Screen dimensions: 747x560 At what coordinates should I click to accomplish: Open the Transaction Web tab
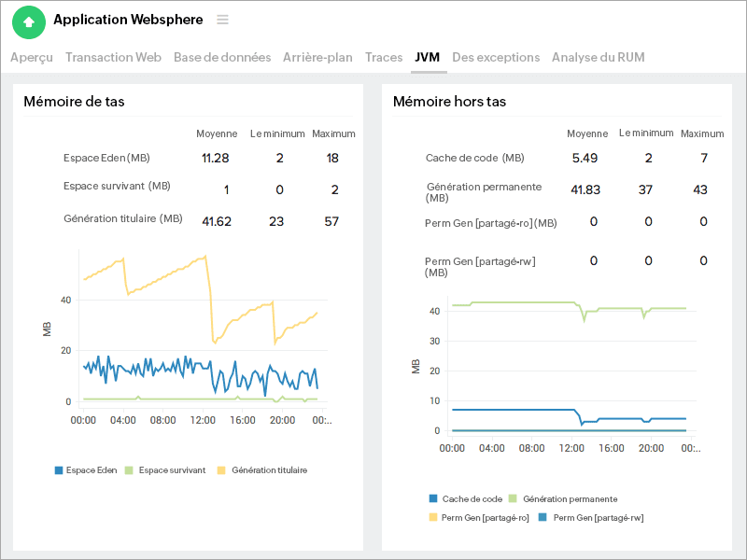point(113,57)
